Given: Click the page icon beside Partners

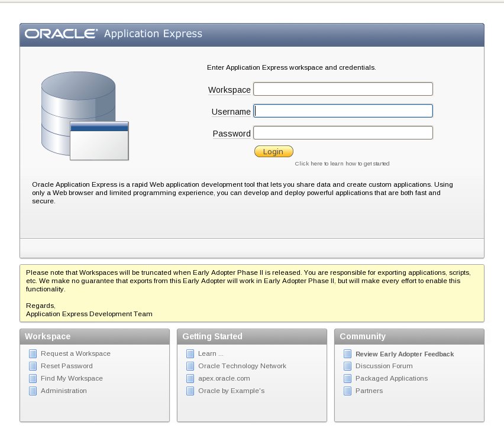Looking at the screenshot, I should point(347,391).
